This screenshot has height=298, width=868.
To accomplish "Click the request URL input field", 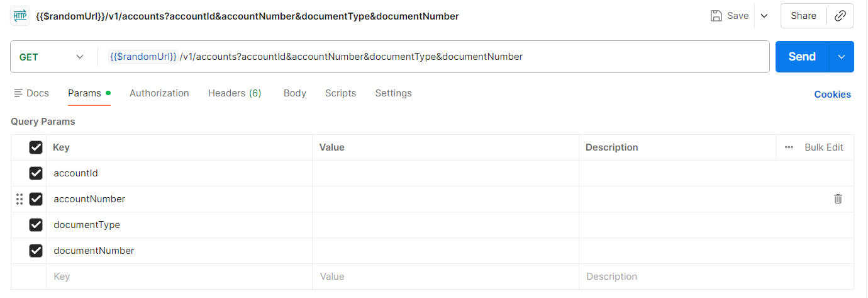I will pos(434,57).
